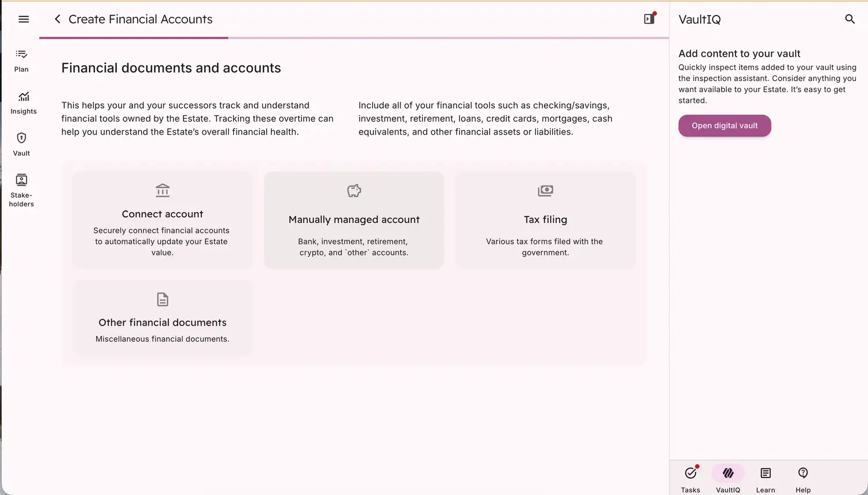Switch to the VaultIQ tab
The width and height of the screenshot is (868, 495).
(x=728, y=479)
